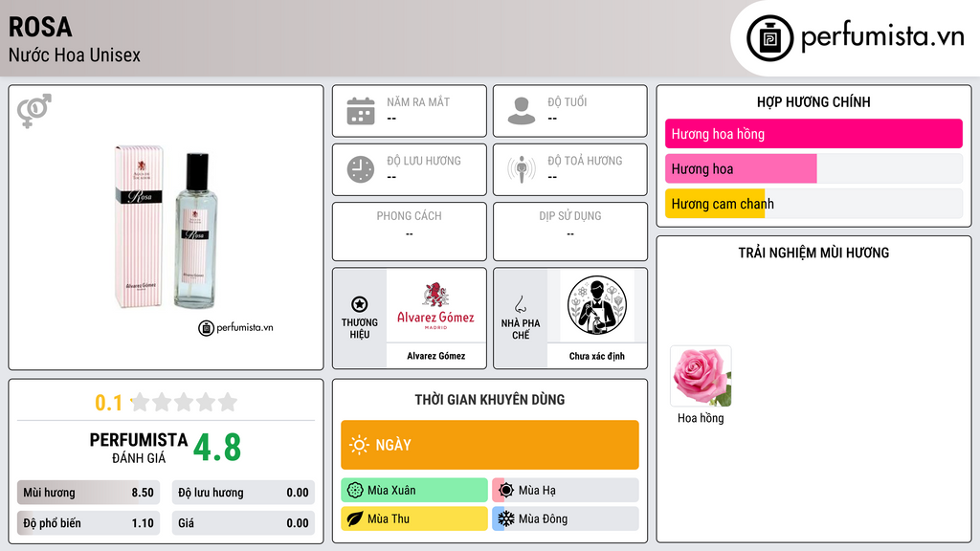Click the Thời gian khuyên dùng heading
The height and width of the screenshot is (551, 980).
click(x=490, y=400)
